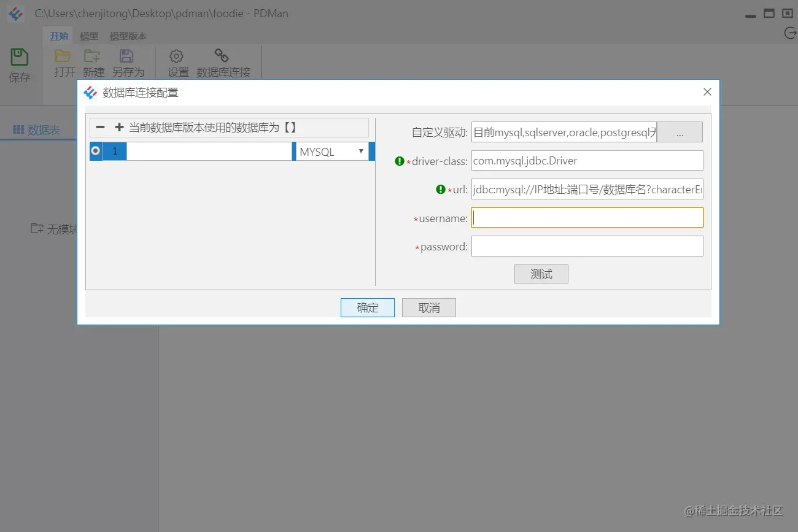Screen dimensions: 798x532
Task: Click the dialog's PDMan logo icon
Action: click(x=90, y=93)
